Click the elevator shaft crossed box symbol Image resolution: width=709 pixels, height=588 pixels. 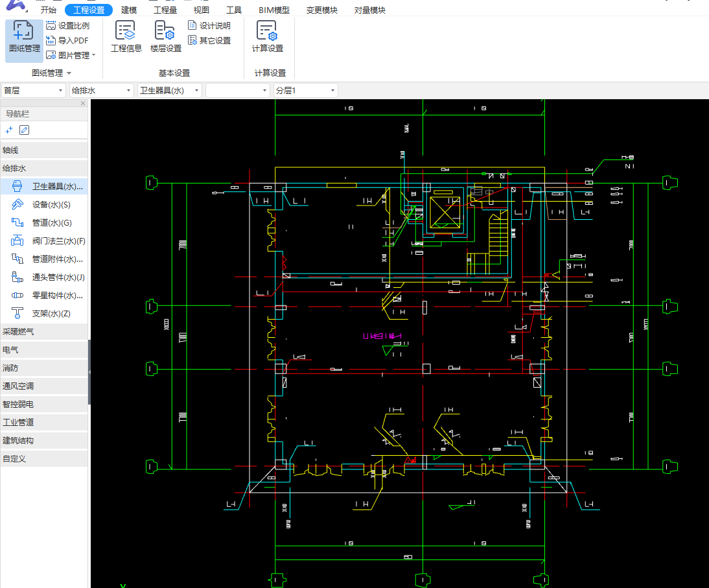pos(445,212)
